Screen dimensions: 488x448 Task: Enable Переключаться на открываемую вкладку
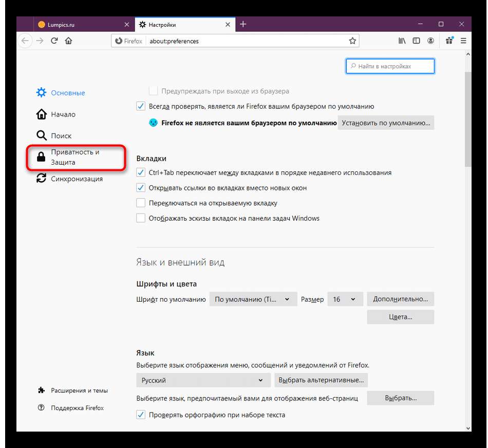pyautogui.click(x=141, y=203)
